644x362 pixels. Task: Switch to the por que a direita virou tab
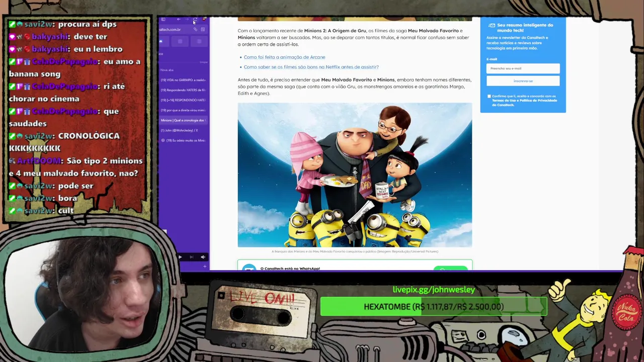pos(183,110)
